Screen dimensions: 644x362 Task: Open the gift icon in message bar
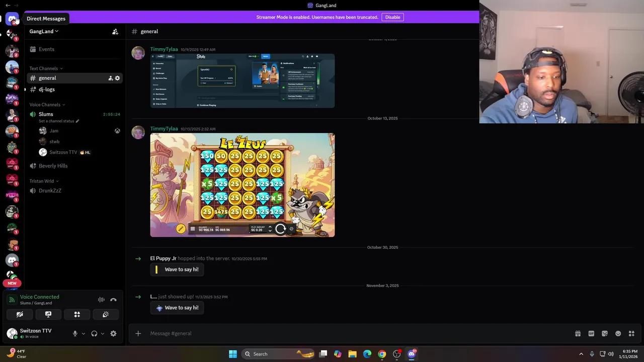point(578,333)
